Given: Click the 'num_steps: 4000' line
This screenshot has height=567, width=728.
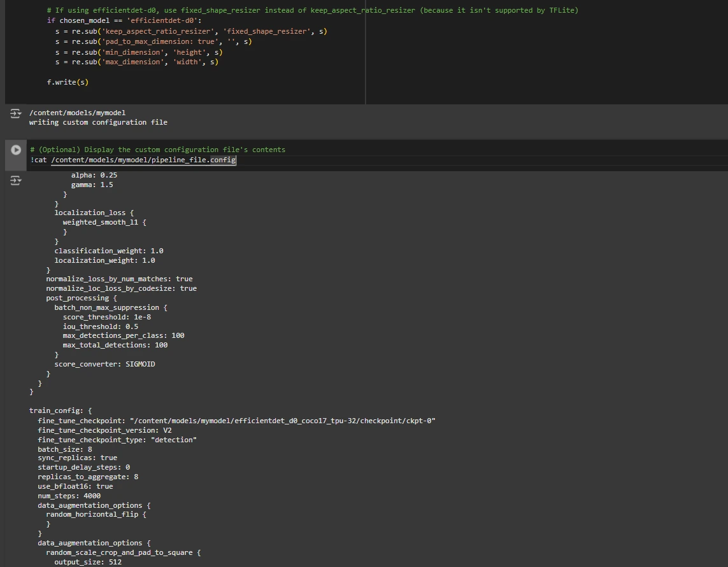Looking at the screenshot, I should [69, 496].
